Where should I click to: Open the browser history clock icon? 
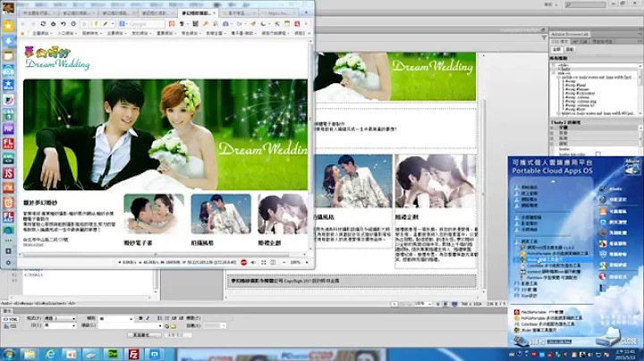(x=73, y=24)
